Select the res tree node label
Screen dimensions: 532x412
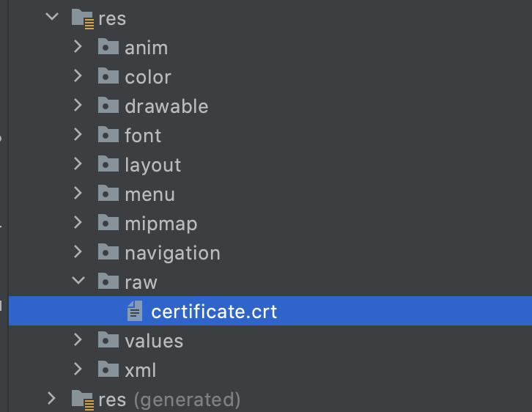pos(112,18)
